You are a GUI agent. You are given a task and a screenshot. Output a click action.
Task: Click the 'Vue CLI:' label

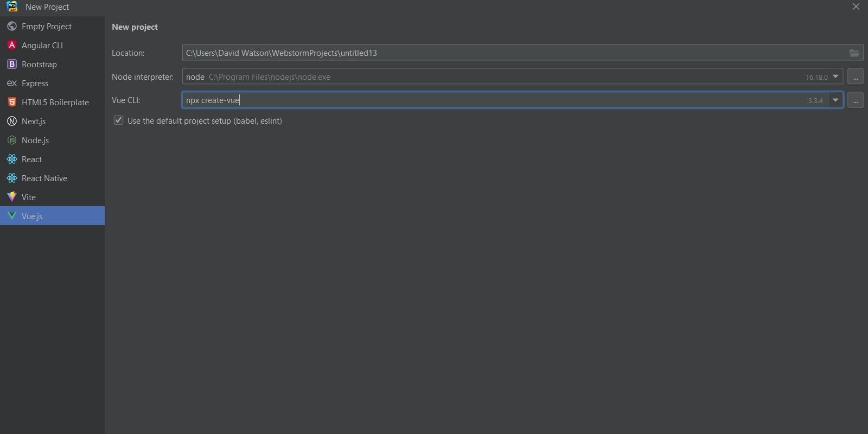pyautogui.click(x=126, y=100)
